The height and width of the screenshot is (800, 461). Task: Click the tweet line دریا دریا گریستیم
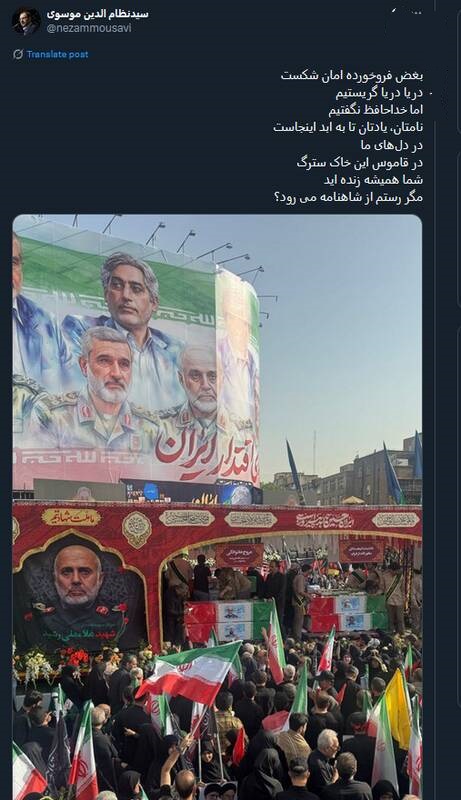coord(379,93)
